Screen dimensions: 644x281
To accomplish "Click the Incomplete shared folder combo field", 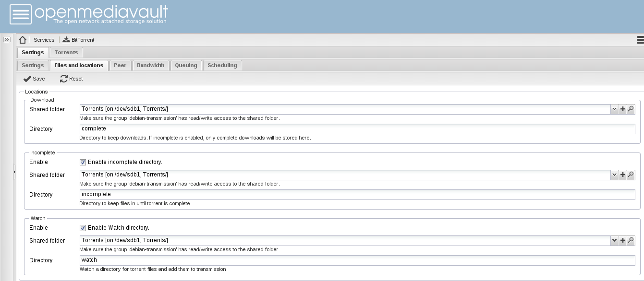I will point(345,175).
